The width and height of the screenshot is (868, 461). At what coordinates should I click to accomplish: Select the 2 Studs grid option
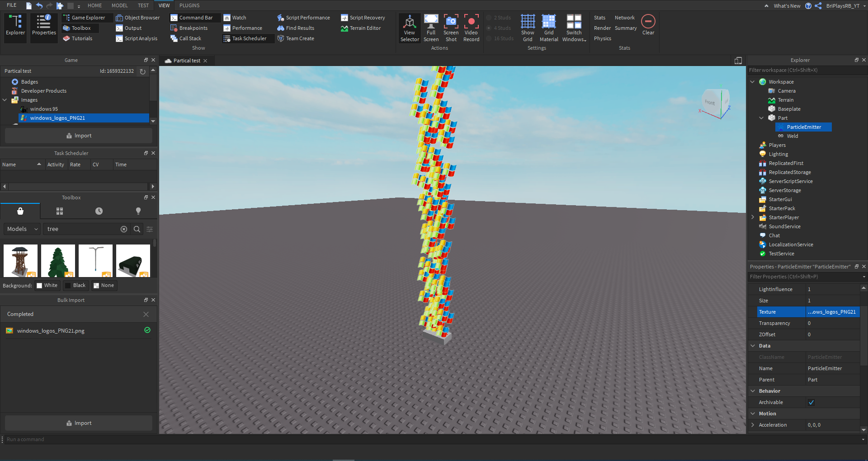click(x=498, y=18)
